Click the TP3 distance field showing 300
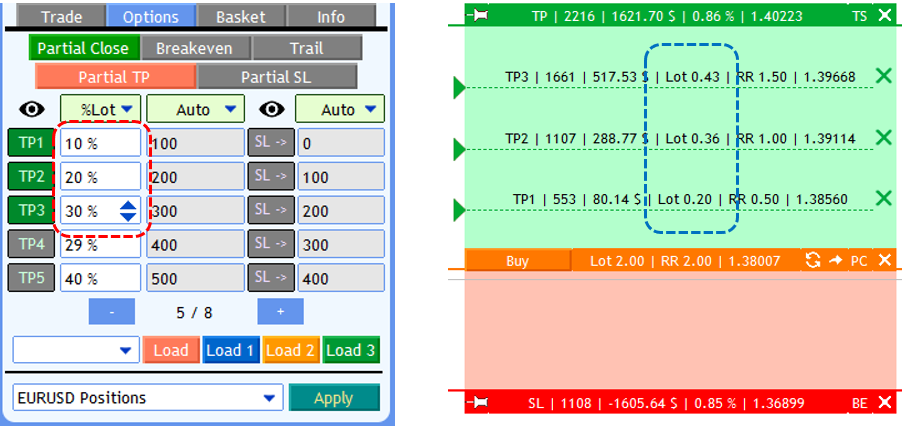902x426 pixels. coord(196,210)
